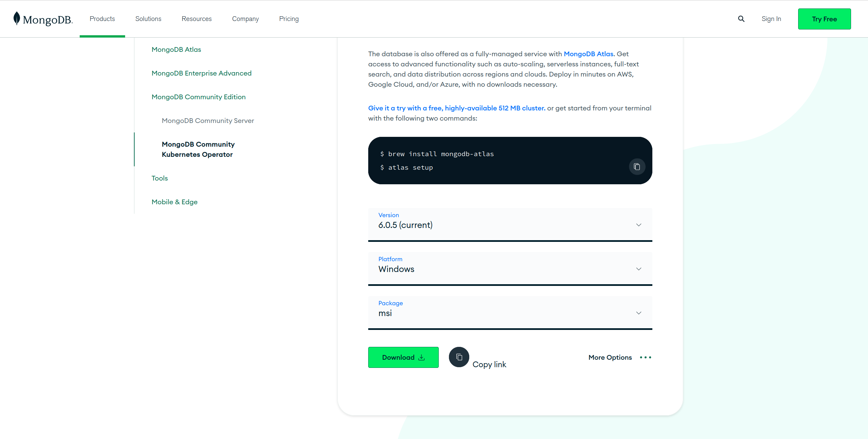Copy the brew install commands
868x439 pixels.
[637, 167]
